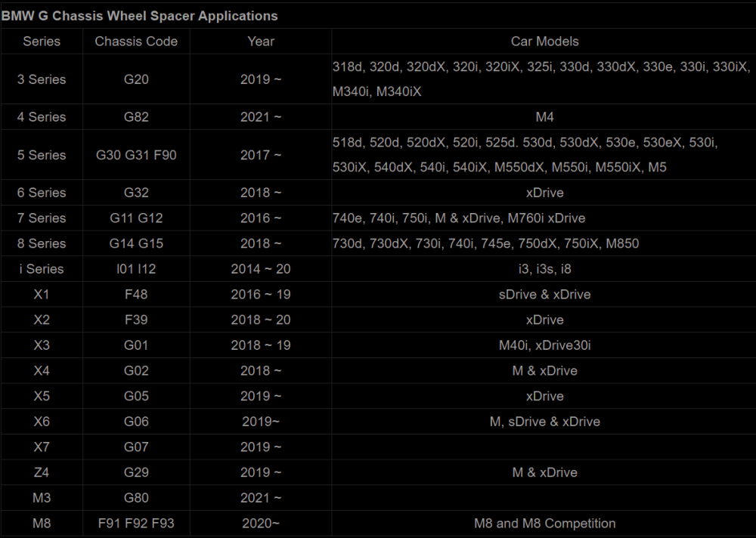Viewport: 756px width, 538px height.
Task: Click the '7 Series' row label
Action: (42, 218)
